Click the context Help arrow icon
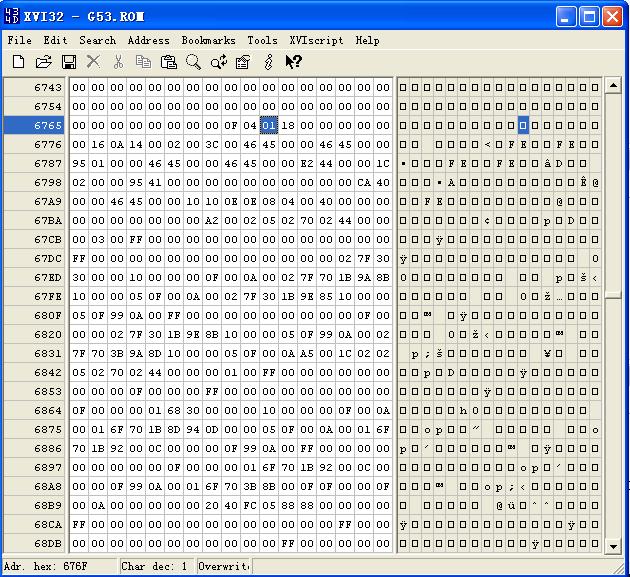Screen dimensions: 630x577 pyautogui.click(x=293, y=62)
